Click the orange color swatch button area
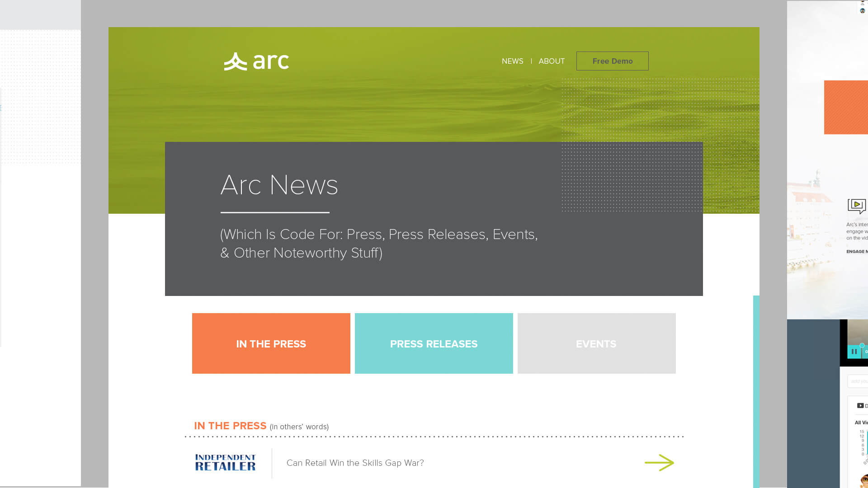The width and height of the screenshot is (868, 488). 846,107
